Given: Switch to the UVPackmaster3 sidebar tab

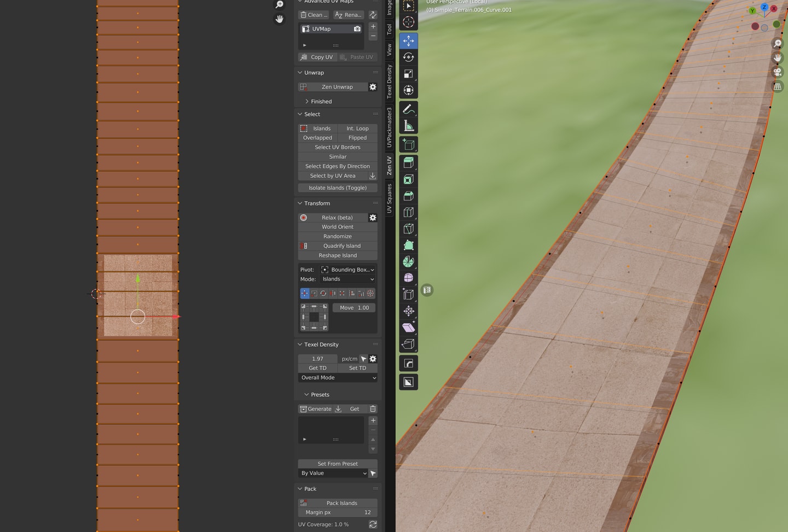Looking at the screenshot, I should coord(390,127).
